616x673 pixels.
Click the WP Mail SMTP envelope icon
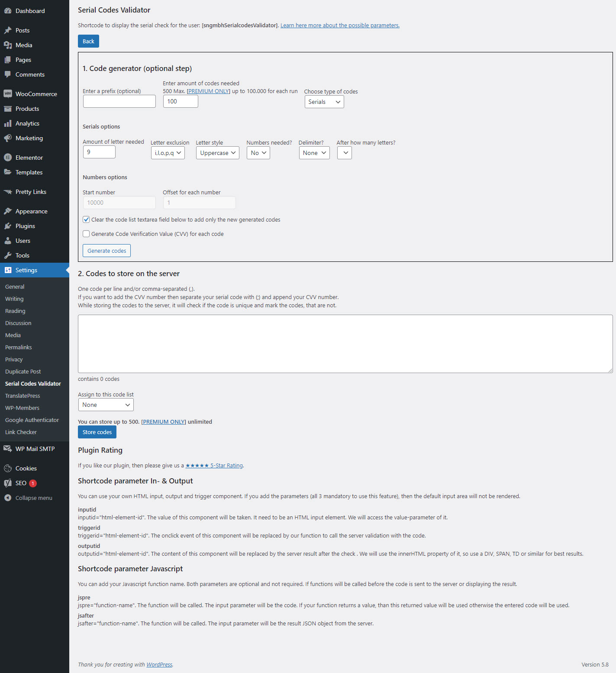8,449
